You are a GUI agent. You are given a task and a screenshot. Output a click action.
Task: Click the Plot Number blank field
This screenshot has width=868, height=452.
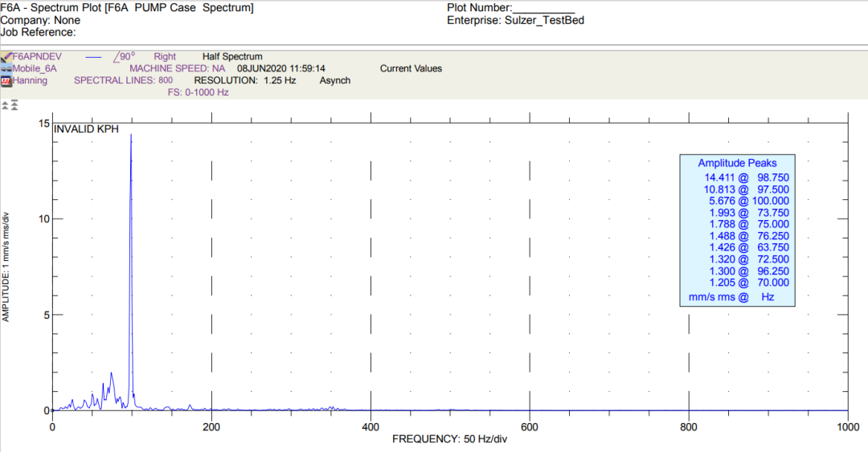pyautogui.click(x=543, y=8)
